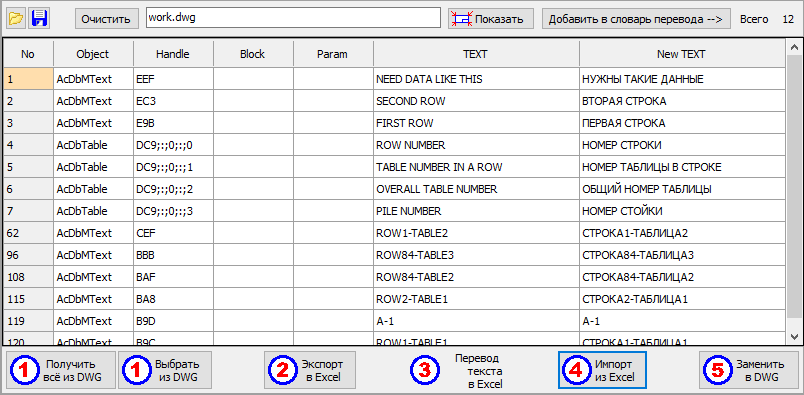The image size is (804, 395).
Task: Click the step 3 Перевод текста в Excel label
Action: click(x=478, y=370)
